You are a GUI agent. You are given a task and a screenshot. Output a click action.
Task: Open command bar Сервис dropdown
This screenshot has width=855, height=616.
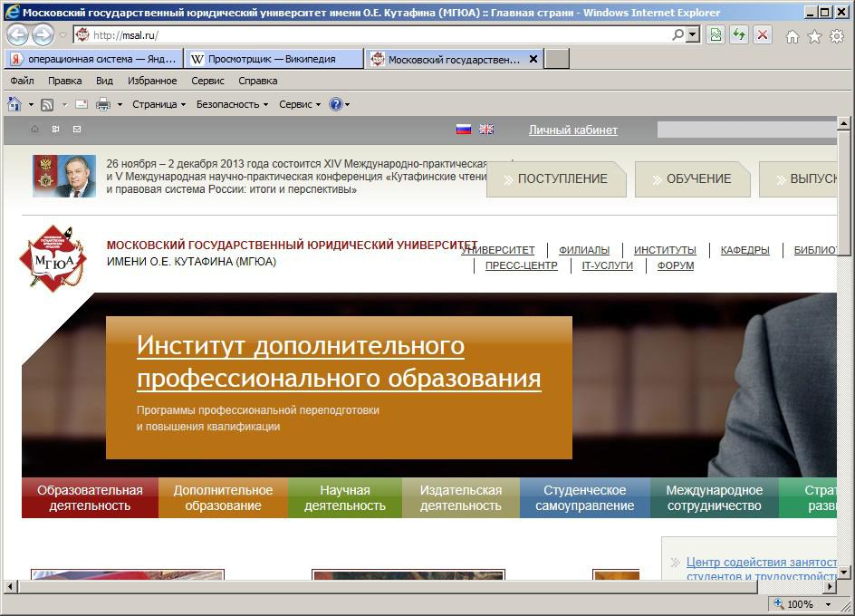point(300,104)
